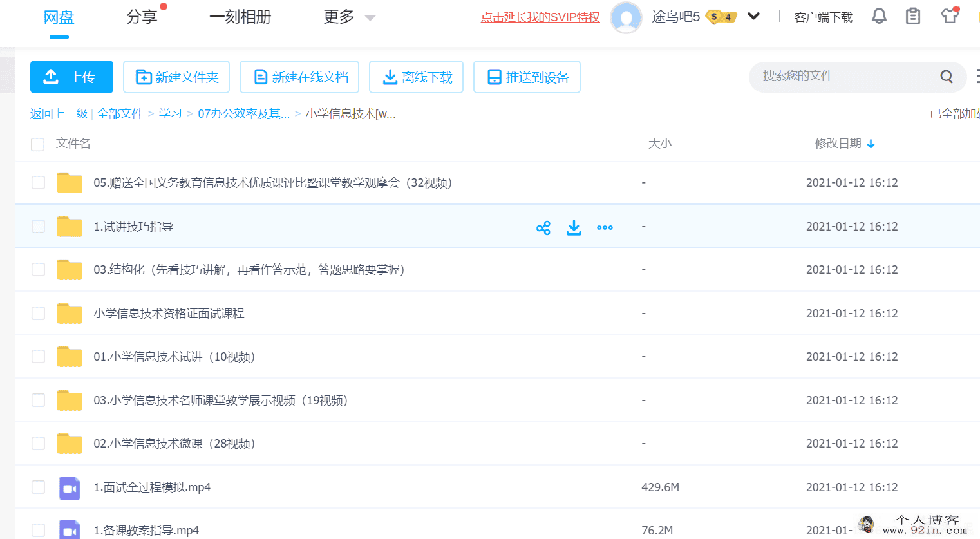Click the 新建文件夹 button

point(177,77)
